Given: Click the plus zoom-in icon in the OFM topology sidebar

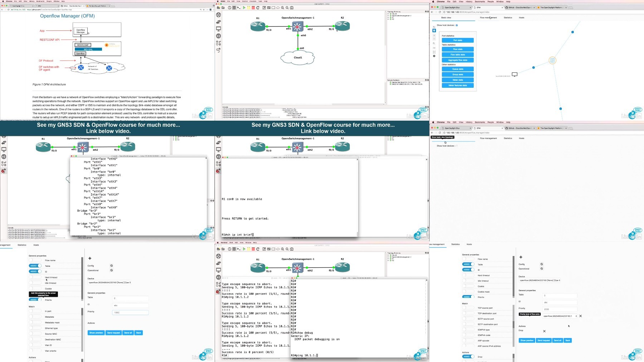Looking at the screenshot, I should point(434,35).
